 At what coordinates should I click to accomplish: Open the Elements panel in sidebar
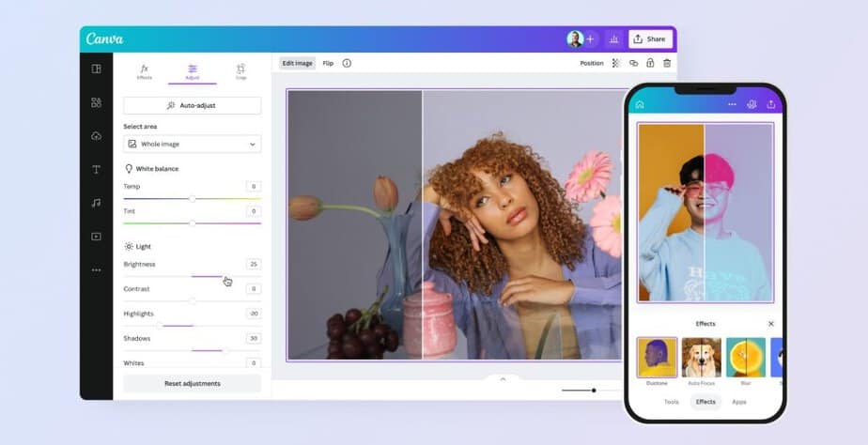(x=97, y=102)
